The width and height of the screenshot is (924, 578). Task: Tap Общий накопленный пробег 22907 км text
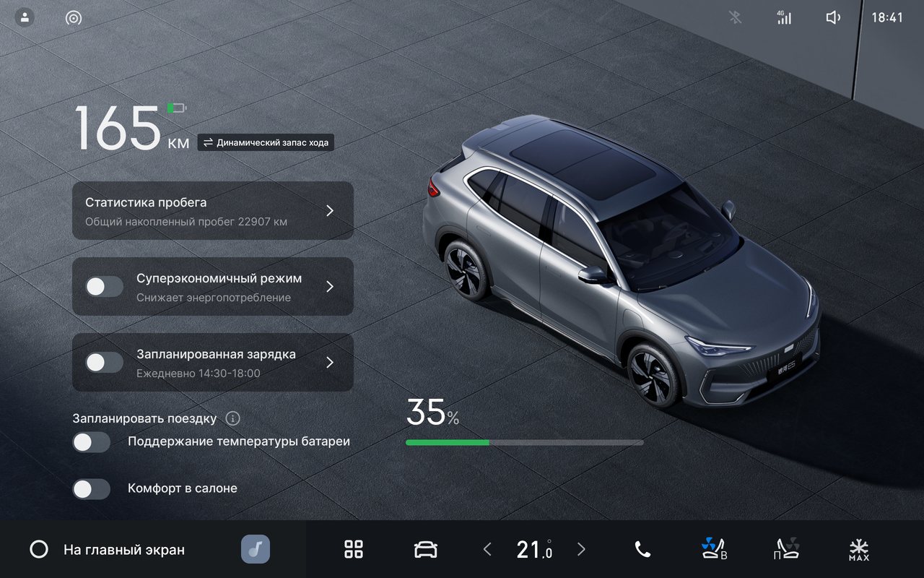(186, 222)
